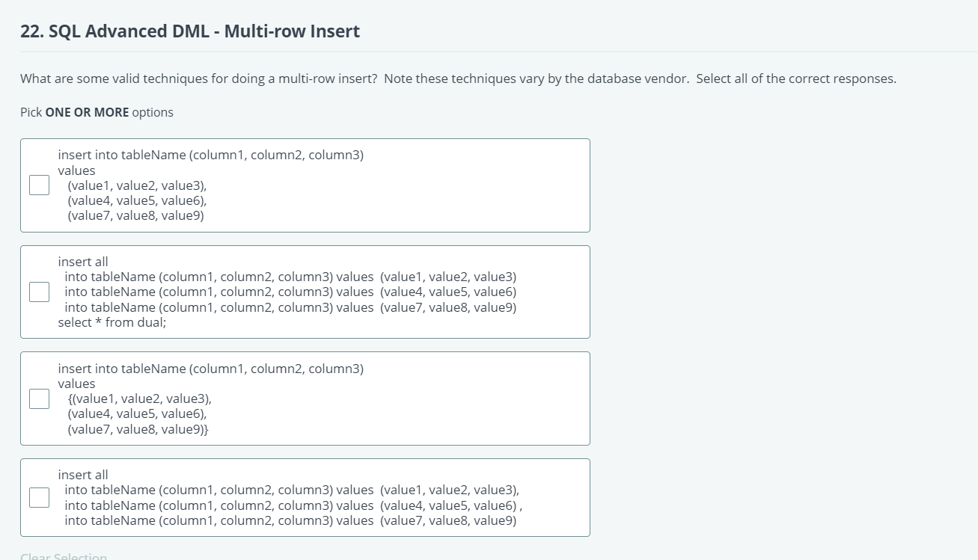Enable the last 'insert all' comma-separated option checkbox
978x560 pixels.
tap(40, 497)
